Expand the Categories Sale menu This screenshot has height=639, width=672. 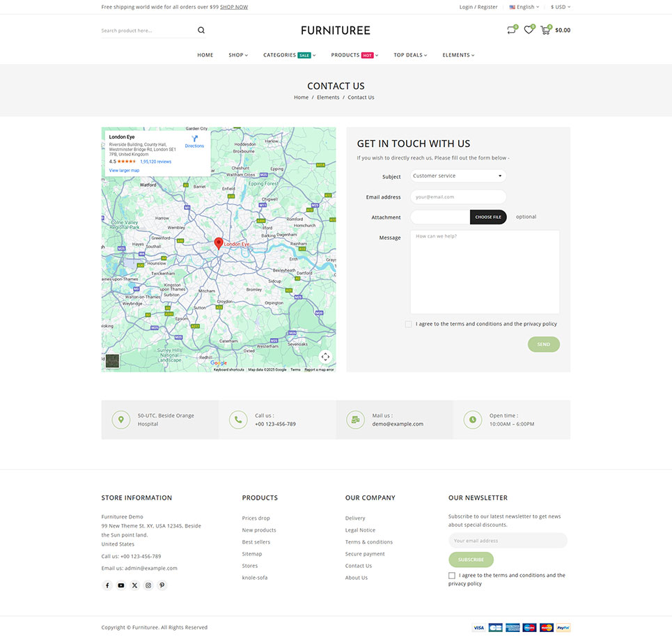tap(289, 55)
